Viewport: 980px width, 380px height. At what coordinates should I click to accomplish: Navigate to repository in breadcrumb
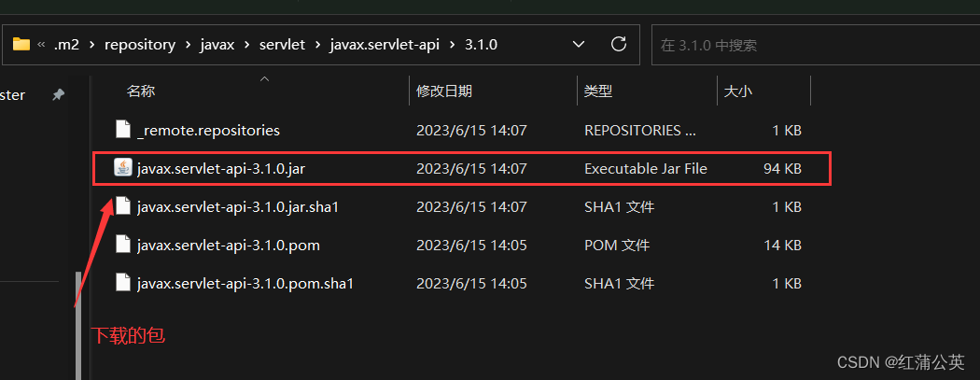pos(140,45)
